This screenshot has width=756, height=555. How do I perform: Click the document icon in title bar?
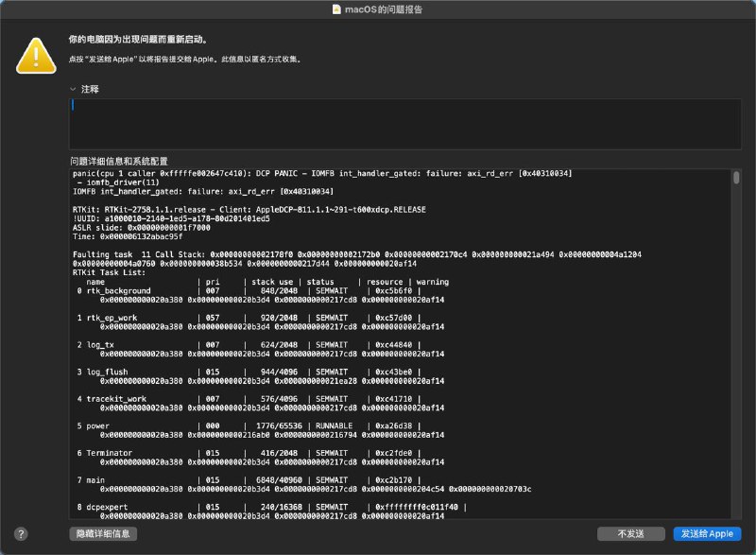[x=336, y=9]
